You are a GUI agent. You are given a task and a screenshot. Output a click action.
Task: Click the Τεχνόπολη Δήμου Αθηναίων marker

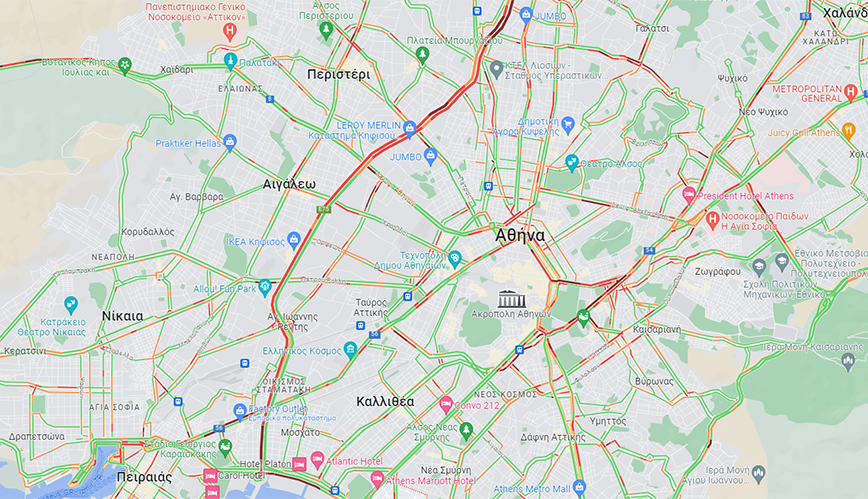[x=454, y=259]
